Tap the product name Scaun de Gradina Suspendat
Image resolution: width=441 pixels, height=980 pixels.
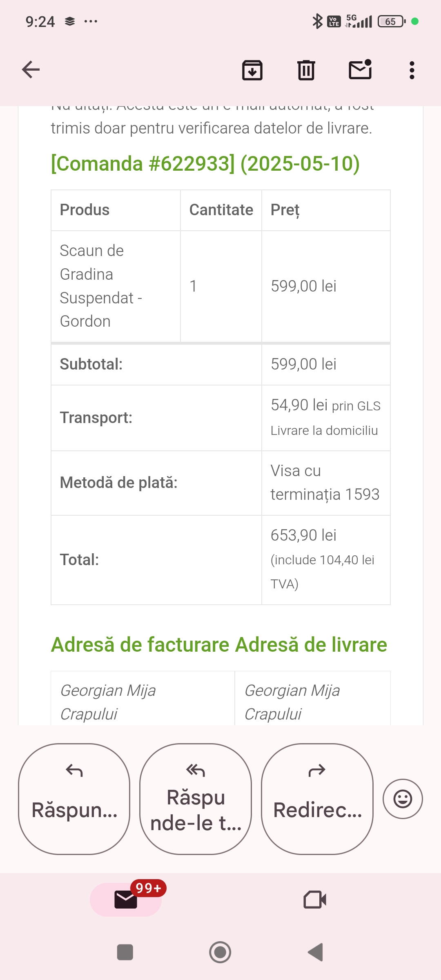coord(100,286)
